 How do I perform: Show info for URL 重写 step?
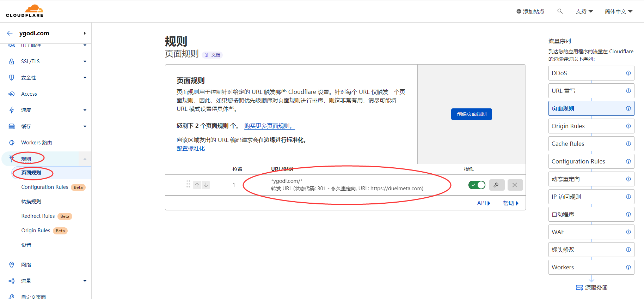tap(628, 91)
